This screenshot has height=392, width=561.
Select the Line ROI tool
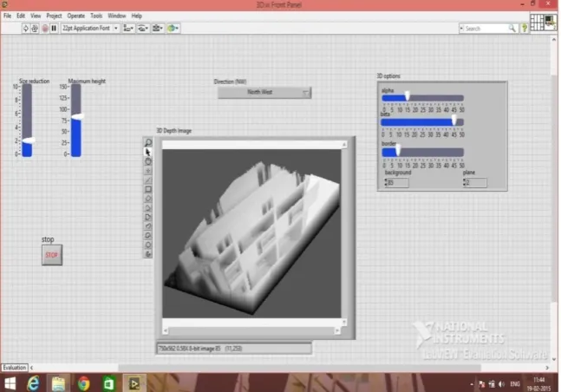pyautogui.click(x=147, y=180)
